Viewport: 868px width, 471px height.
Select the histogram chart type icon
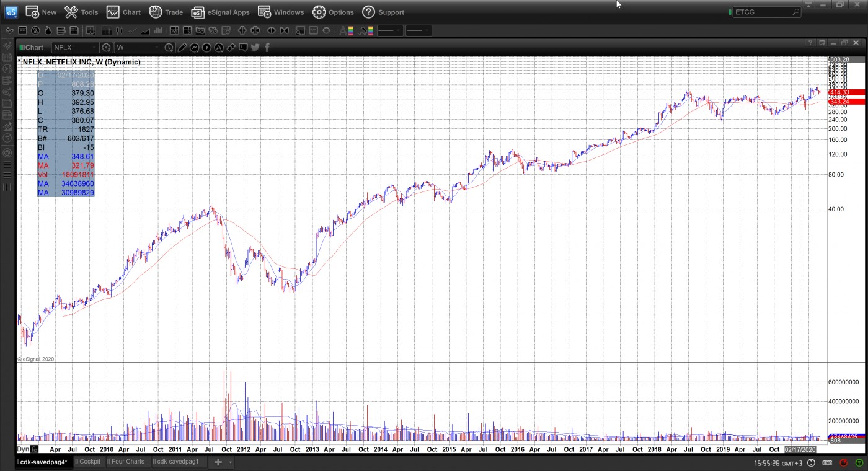(158, 30)
